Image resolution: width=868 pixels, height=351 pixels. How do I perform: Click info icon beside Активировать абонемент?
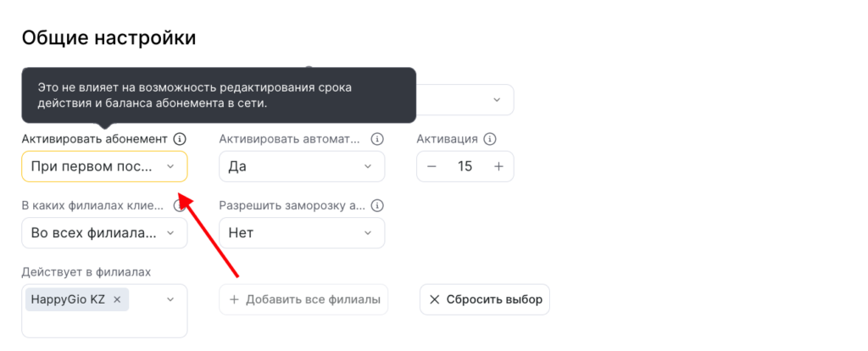point(180,139)
